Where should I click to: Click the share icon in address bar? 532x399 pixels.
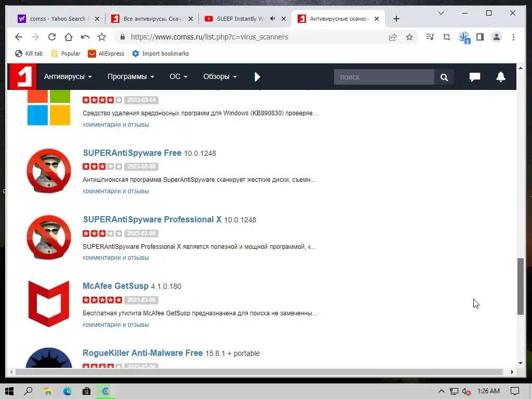tap(393, 37)
